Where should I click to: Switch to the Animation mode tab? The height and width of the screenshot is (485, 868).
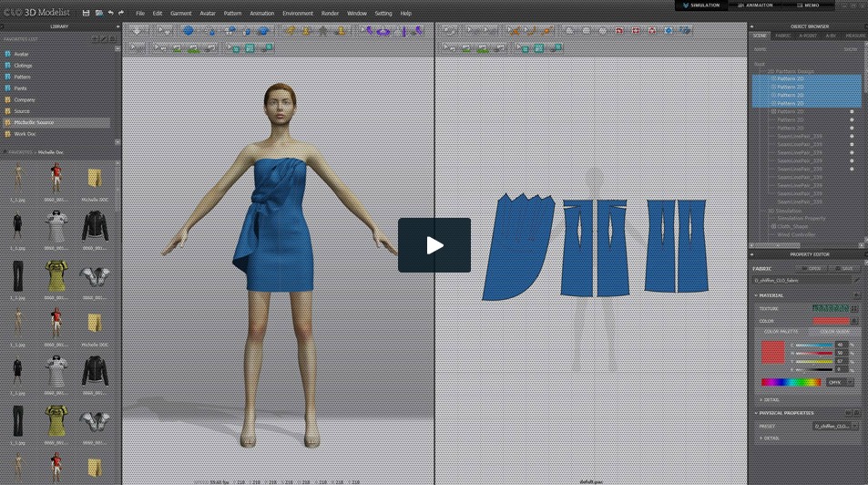758,5
